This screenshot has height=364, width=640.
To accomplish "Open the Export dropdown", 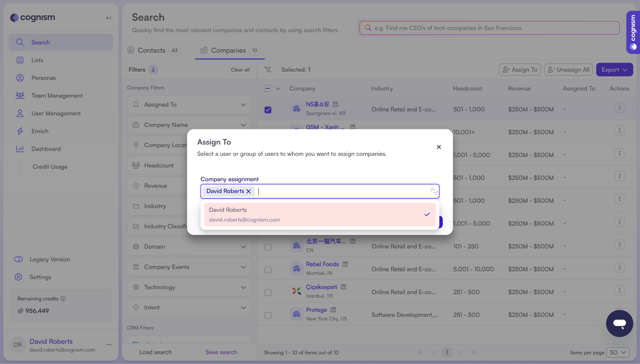I will [x=614, y=70].
